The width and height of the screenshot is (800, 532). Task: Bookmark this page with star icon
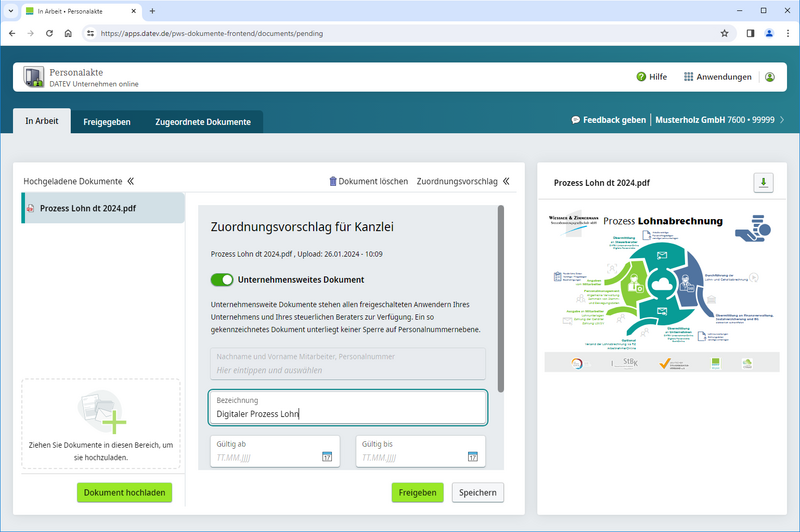(724, 33)
